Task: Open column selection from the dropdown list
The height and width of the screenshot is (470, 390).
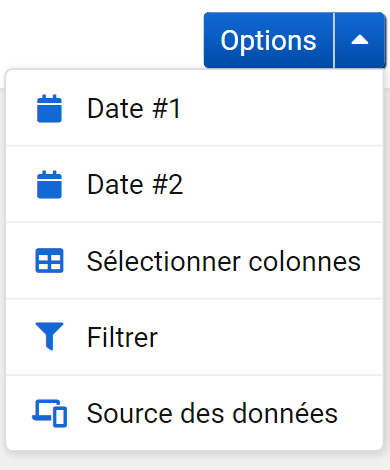Action: (x=194, y=261)
